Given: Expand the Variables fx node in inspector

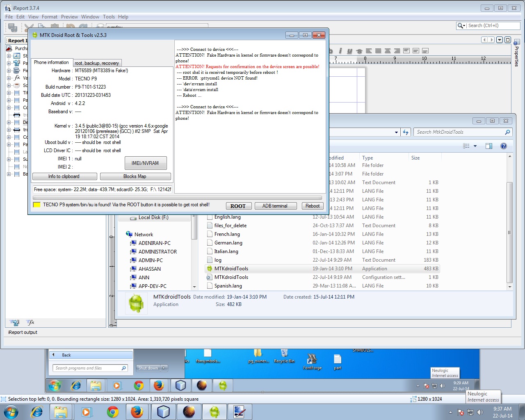Looking at the screenshot, I should tap(9, 78).
